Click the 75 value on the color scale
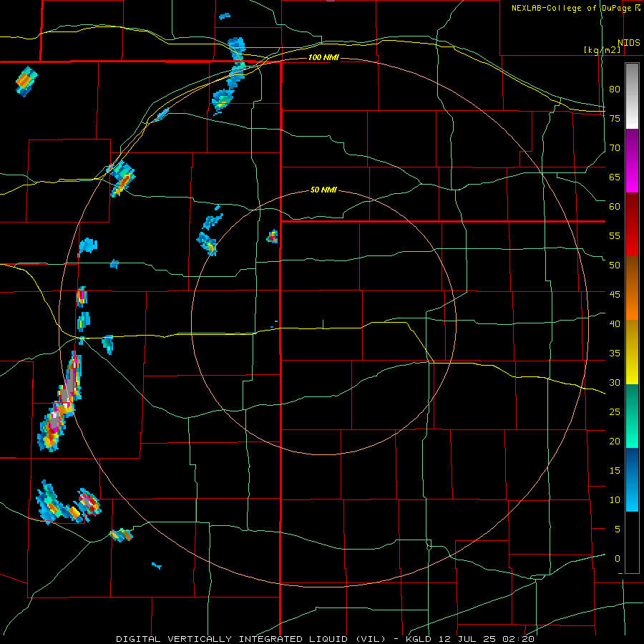 (x=615, y=118)
